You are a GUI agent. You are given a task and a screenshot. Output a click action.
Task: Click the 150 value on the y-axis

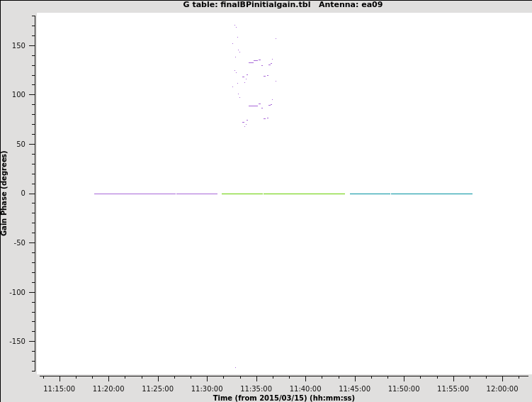[17, 45]
